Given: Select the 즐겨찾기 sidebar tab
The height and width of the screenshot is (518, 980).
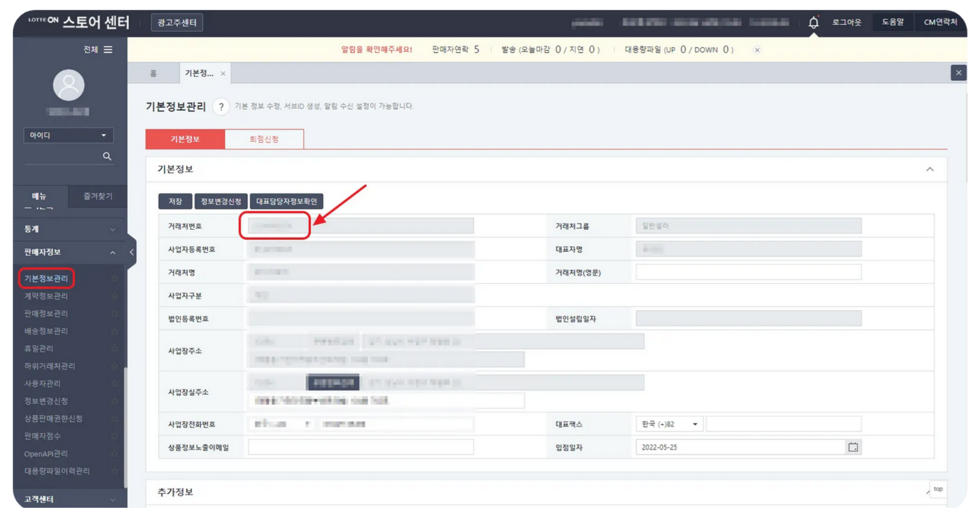Looking at the screenshot, I should (x=97, y=196).
